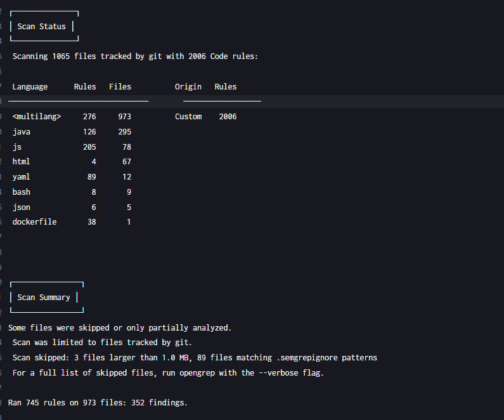Select the bash language entry

pos(22,192)
